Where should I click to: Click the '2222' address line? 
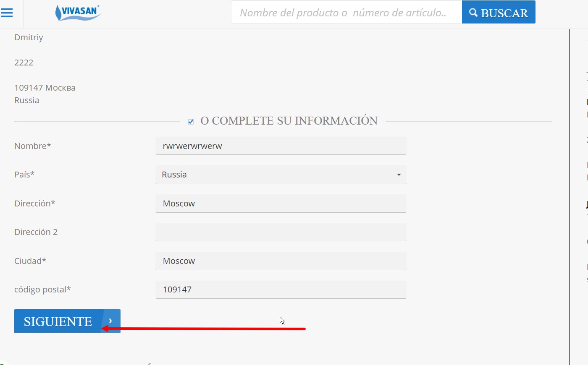(24, 63)
